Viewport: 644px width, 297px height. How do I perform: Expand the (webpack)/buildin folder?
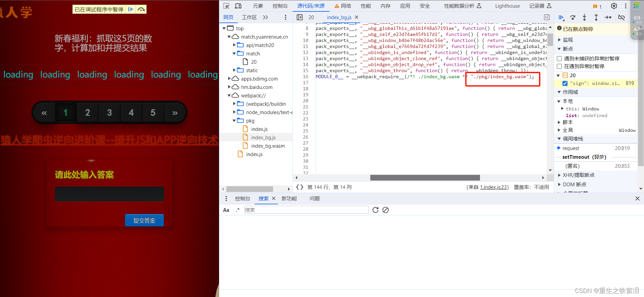(x=234, y=104)
